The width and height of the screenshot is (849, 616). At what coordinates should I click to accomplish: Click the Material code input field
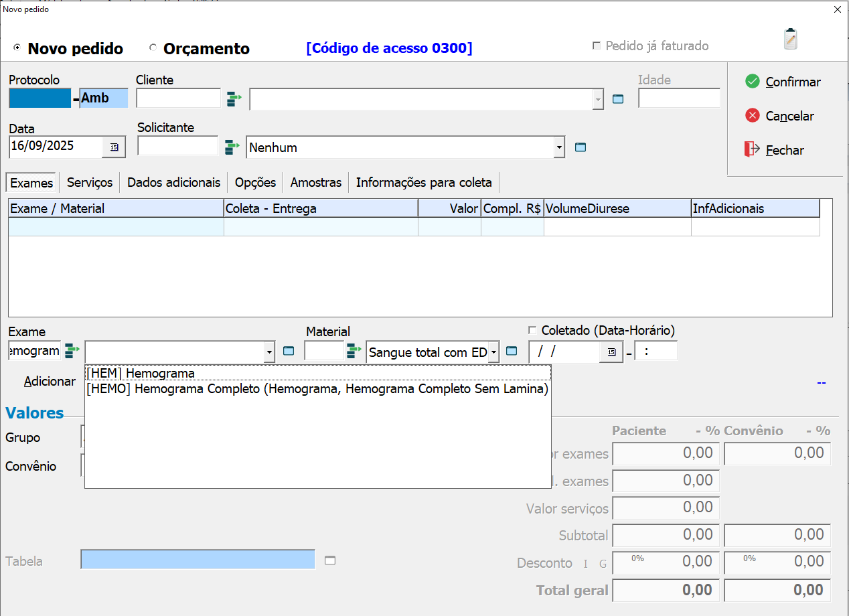324,351
